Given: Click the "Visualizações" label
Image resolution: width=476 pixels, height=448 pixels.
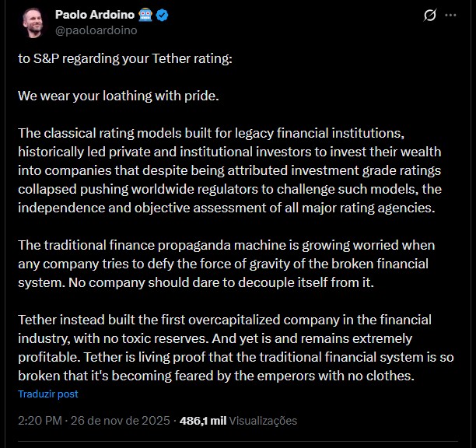Looking at the screenshot, I should tap(264, 421).
